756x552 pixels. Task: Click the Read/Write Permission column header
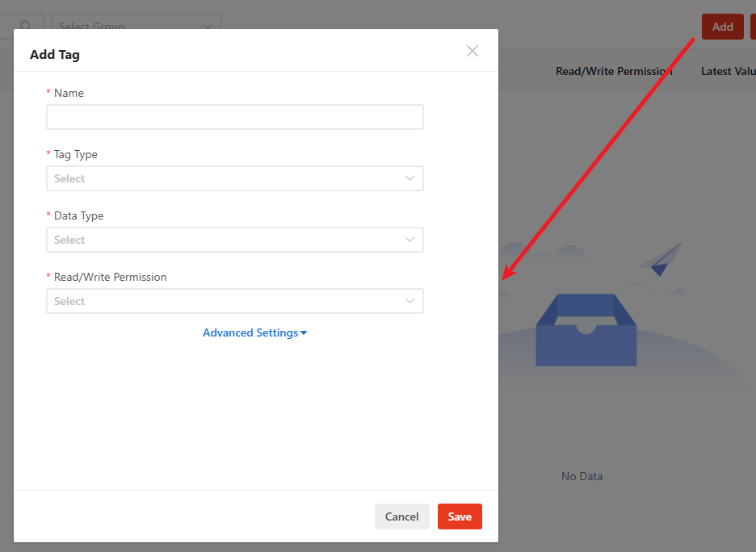click(x=614, y=71)
